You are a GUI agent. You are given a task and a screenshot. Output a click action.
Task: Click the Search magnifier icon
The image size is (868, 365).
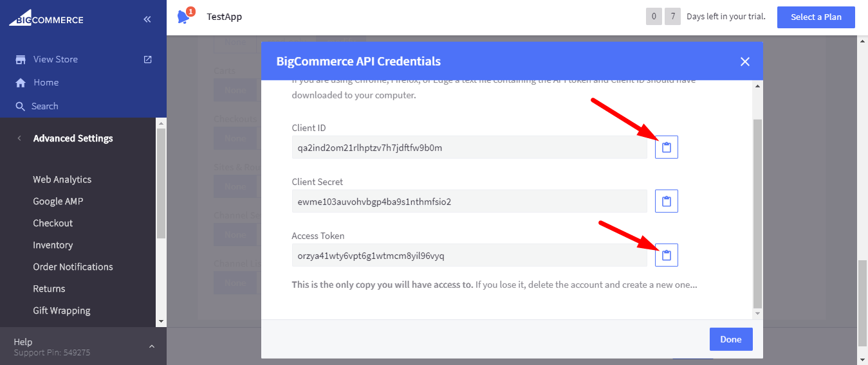21,107
